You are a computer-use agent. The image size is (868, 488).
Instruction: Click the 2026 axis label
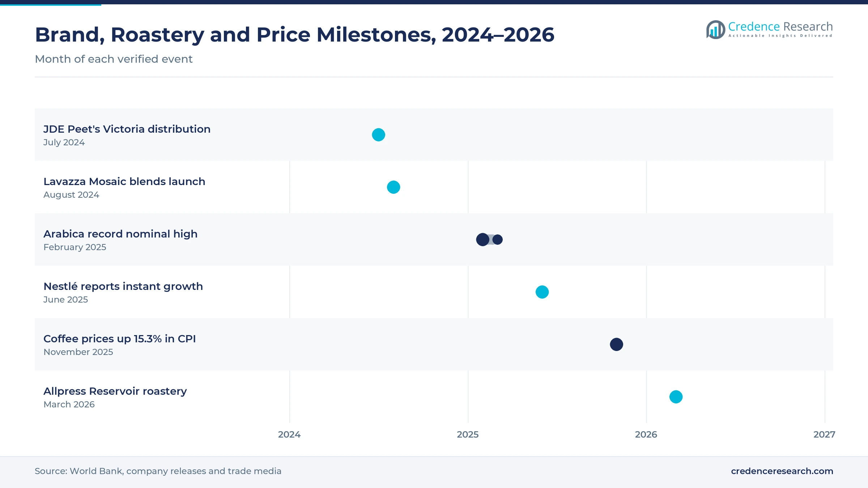646,435
